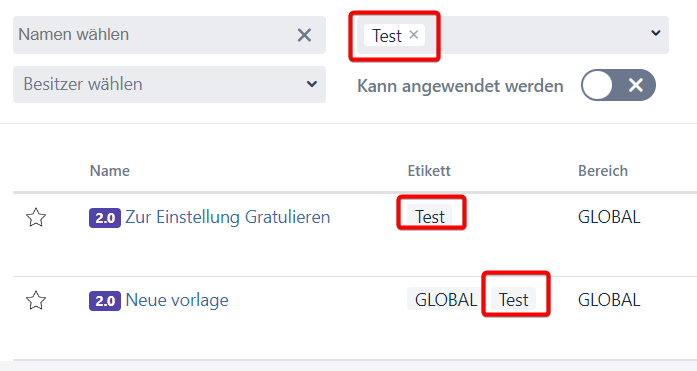697x371 pixels.
Task: Favorite Zur Einstellung Gratulieren with star icon
Action: pos(36,217)
